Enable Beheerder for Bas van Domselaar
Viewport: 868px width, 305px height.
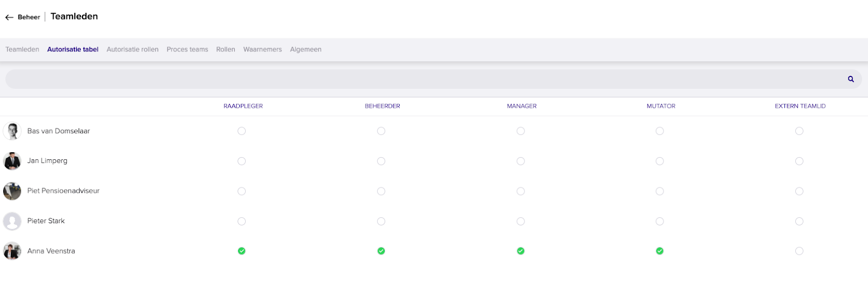pos(381,131)
